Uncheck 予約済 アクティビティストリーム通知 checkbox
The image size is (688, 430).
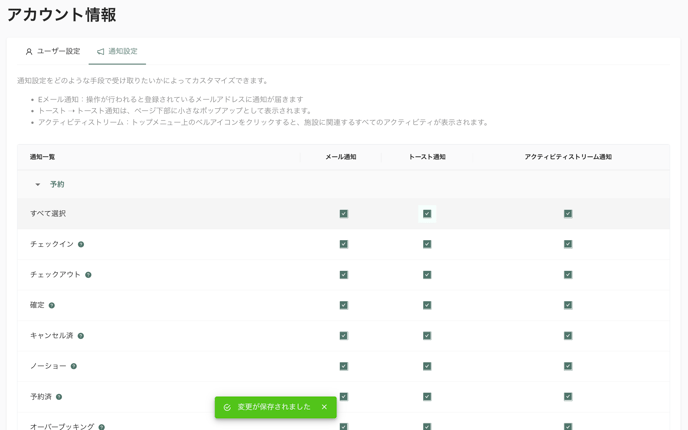pyautogui.click(x=568, y=397)
